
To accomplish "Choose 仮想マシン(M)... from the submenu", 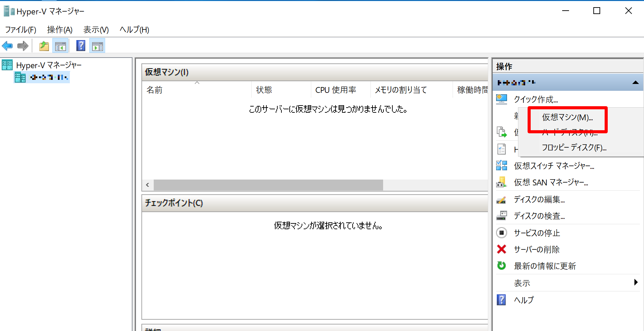I will (x=567, y=118).
